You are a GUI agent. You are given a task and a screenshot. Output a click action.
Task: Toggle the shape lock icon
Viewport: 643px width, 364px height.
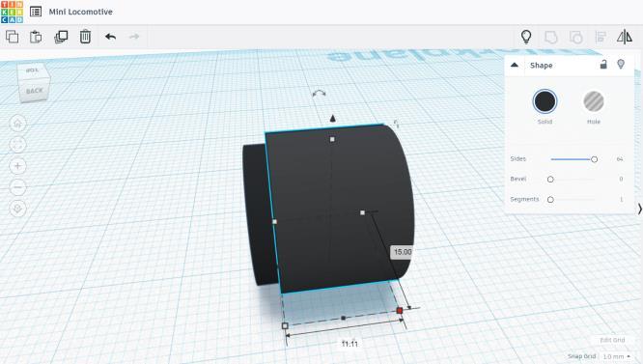[603, 65]
